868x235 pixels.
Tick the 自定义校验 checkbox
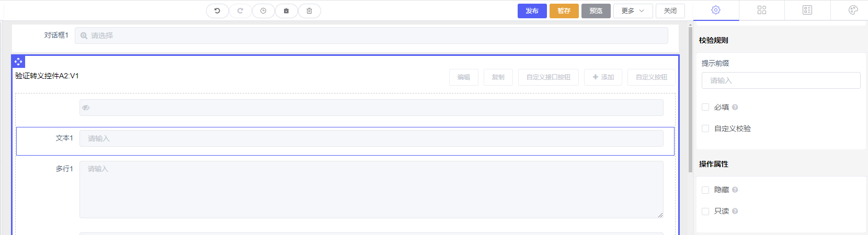[705, 128]
